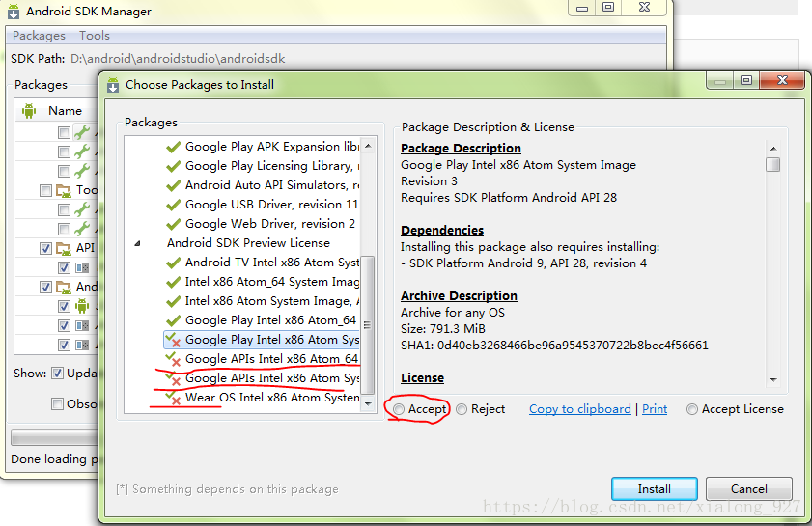812x526 pixels.
Task: Collapse the Android SDK Preview License group
Action: point(137,243)
